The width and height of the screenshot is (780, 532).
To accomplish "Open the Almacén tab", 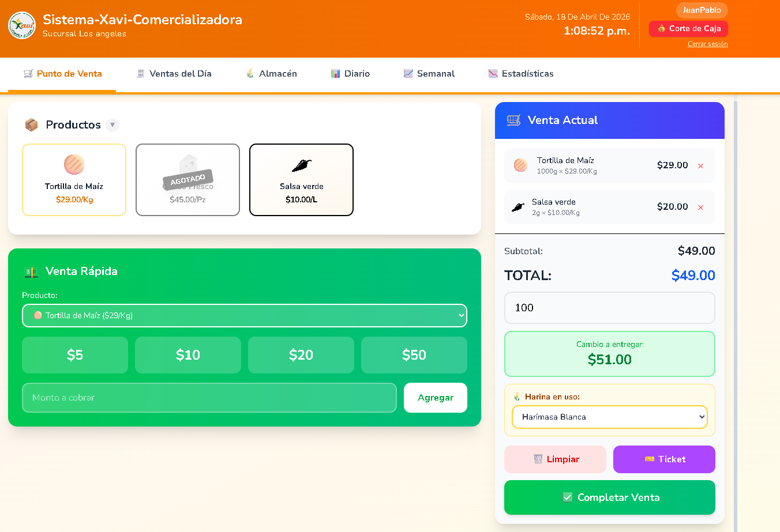I will coord(272,74).
